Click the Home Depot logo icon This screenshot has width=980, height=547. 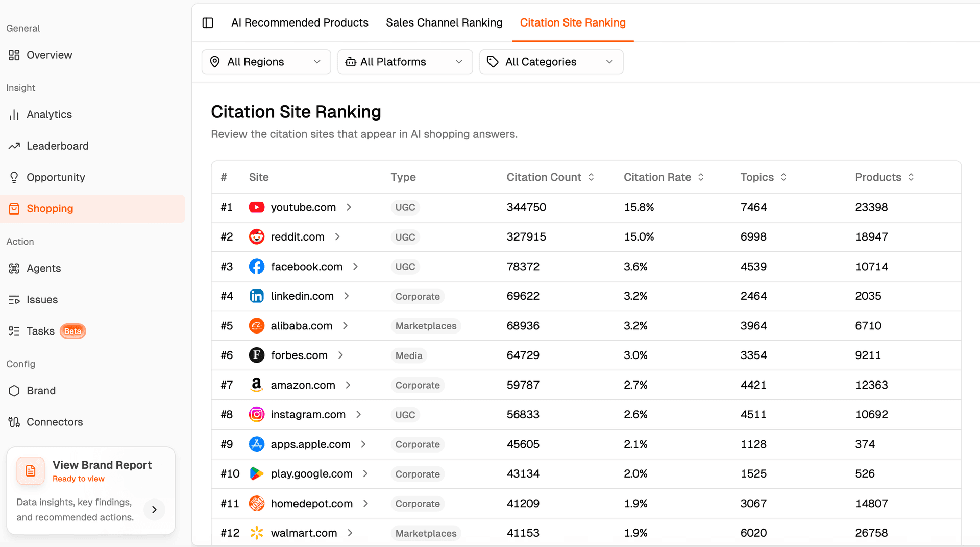pos(256,504)
